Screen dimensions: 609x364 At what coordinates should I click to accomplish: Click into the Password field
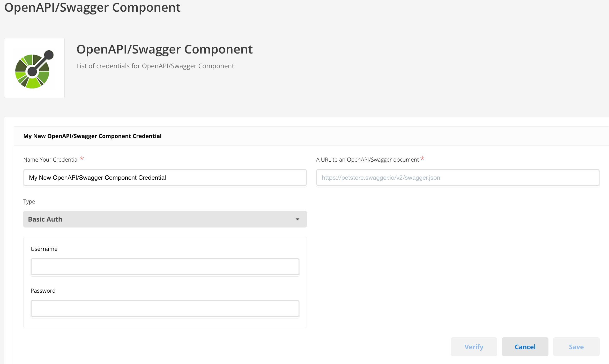point(165,308)
